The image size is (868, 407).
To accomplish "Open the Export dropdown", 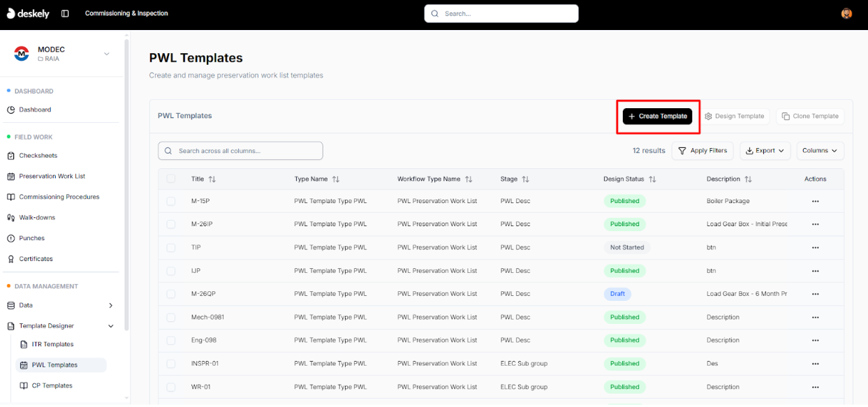I will coord(765,150).
